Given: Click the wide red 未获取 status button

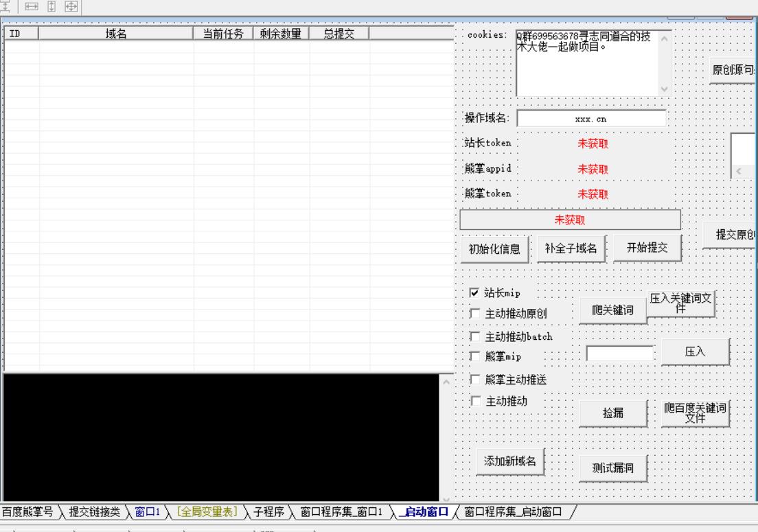Looking at the screenshot, I should tap(570, 220).
